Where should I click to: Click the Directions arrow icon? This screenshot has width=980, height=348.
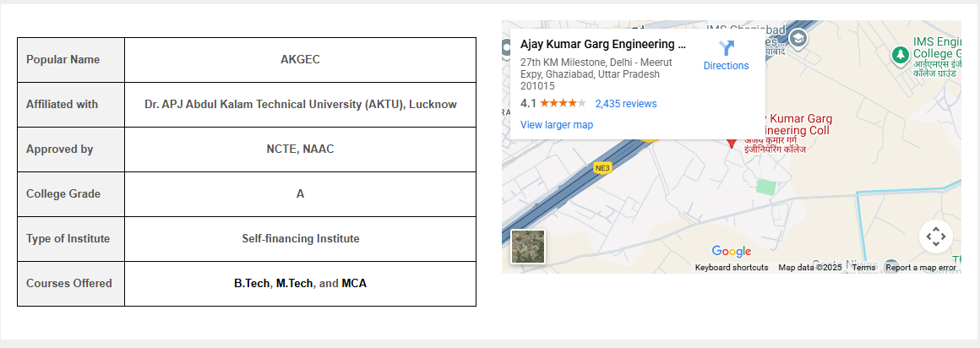pos(726,47)
